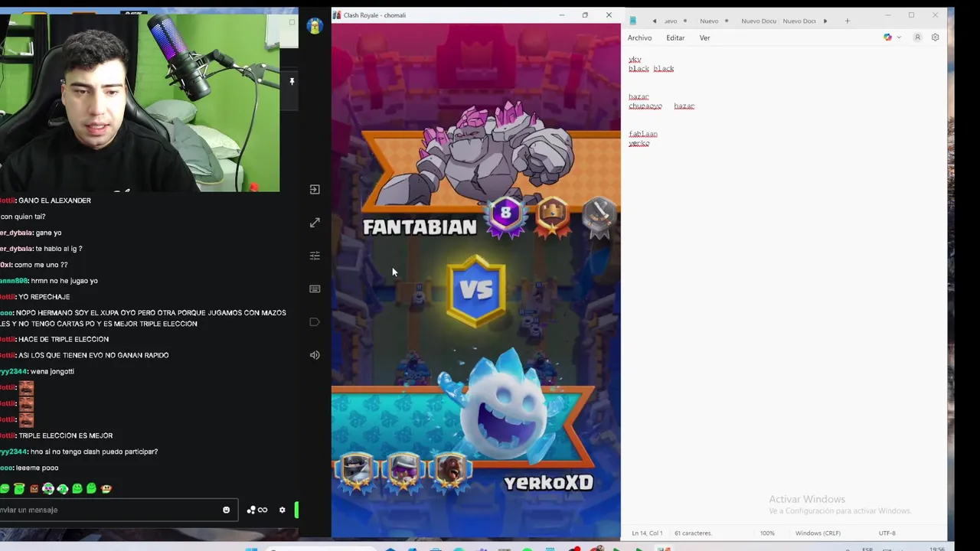
Task: Switch to the third 'Nuevo Docu' Notepad tab
Action: click(x=759, y=21)
